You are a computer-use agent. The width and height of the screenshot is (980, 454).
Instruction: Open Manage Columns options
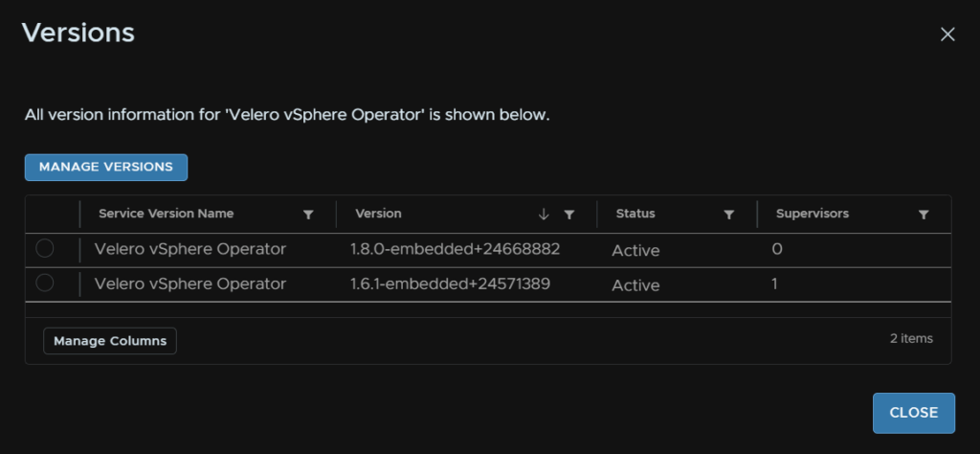[x=110, y=341]
